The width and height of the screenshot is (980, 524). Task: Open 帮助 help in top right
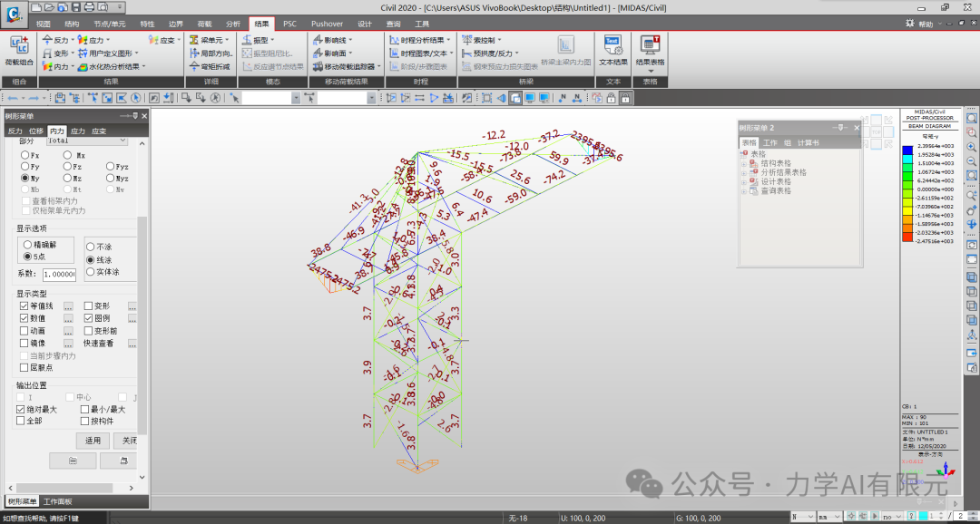(x=919, y=24)
